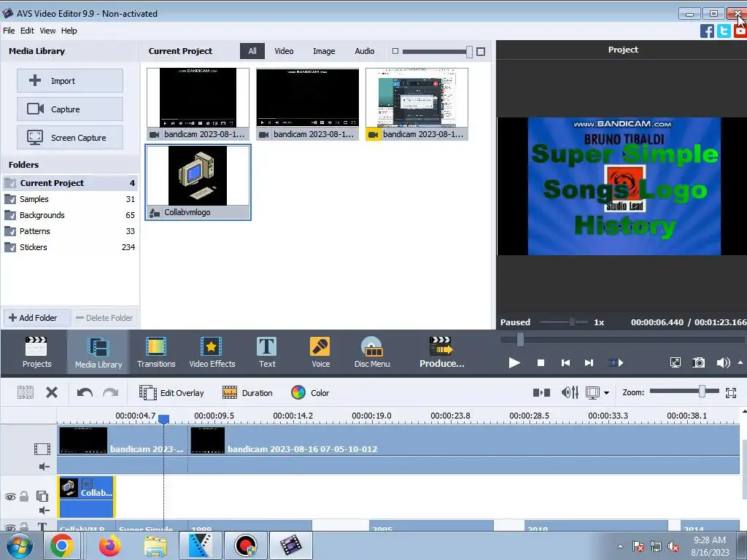Take a snapshot with the camera icon
The width and height of the screenshot is (747, 560).
[x=698, y=363]
